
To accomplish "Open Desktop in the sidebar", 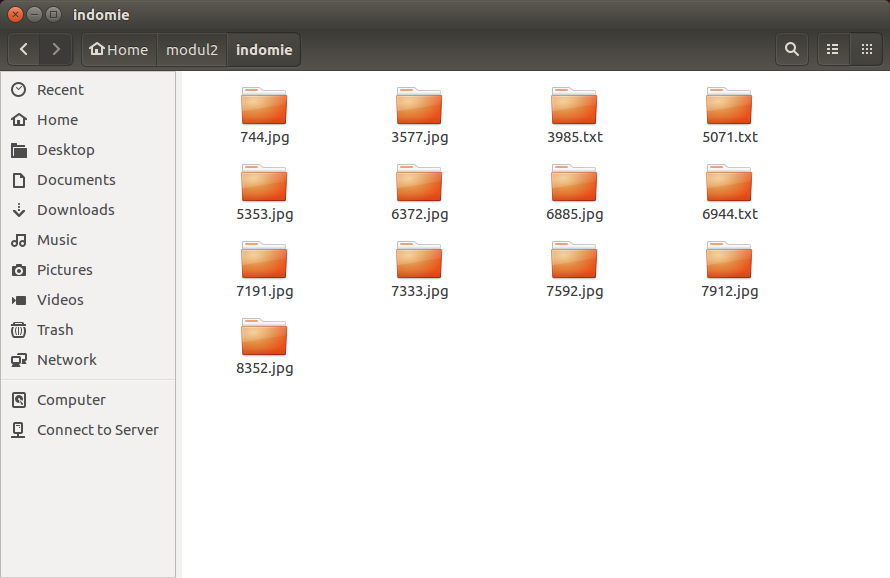I will point(88,150).
